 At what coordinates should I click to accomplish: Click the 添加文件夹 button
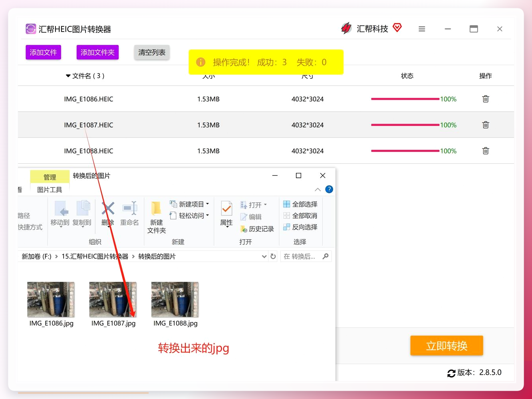(97, 52)
